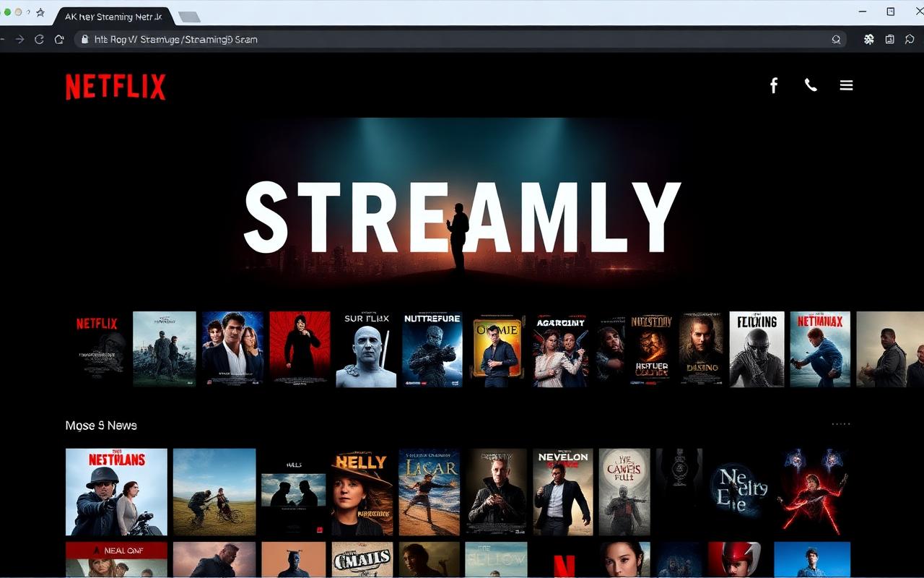This screenshot has height=578, width=924.
Task: Open the HELLS silhouettes poster
Action: [293, 492]
